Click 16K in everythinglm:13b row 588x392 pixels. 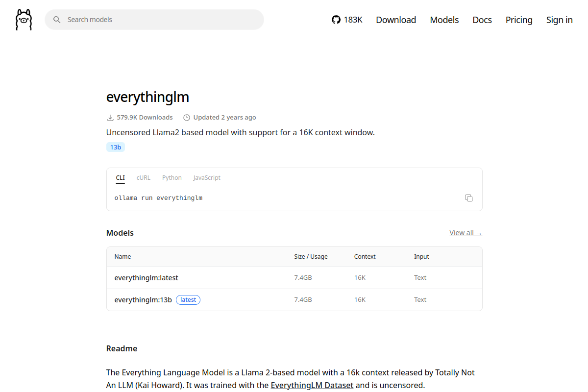(360, 300)
